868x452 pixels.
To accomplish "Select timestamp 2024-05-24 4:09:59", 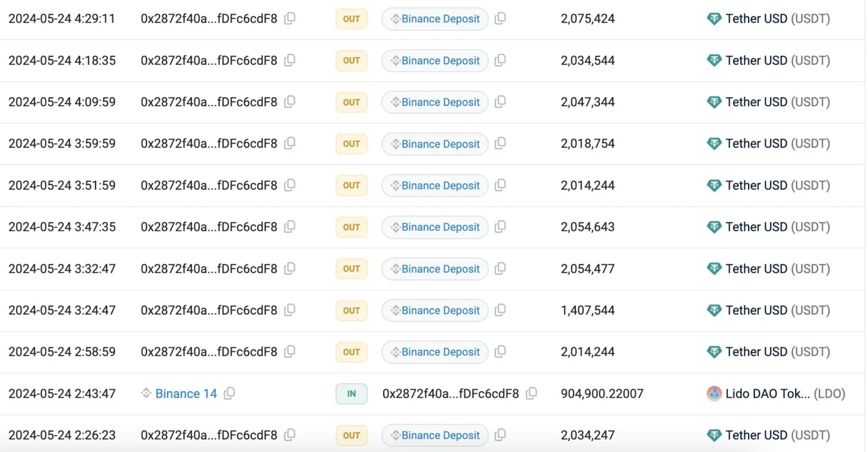I will [62, 102].
